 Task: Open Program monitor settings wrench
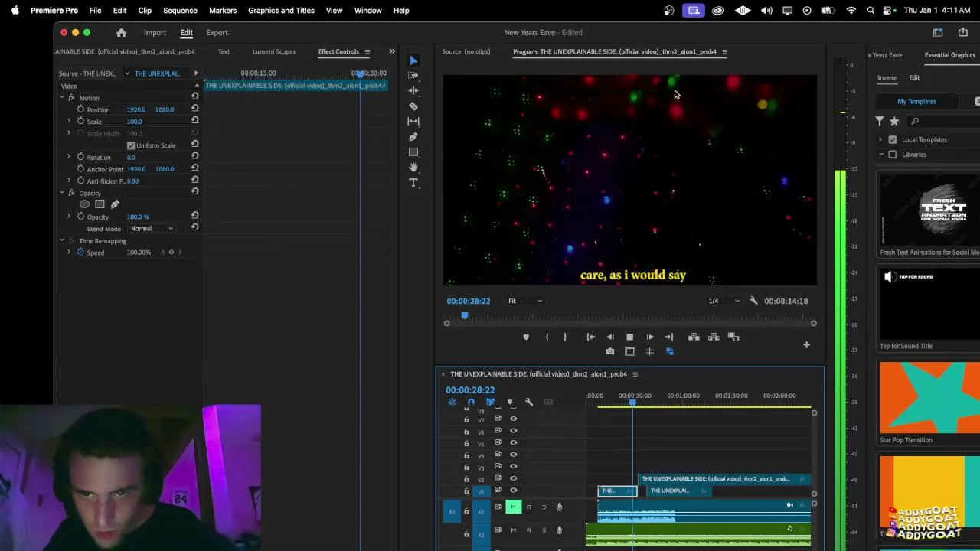click(x=753, y=301)
